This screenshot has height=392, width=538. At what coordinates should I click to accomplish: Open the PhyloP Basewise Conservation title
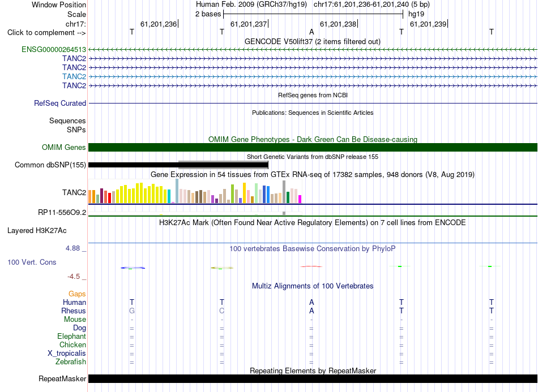[312, 249]
